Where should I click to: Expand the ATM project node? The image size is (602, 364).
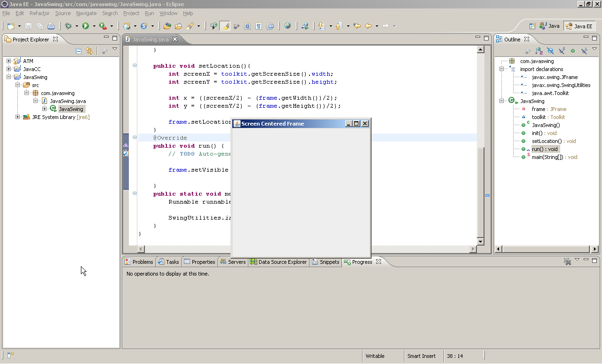click(8, 61)
